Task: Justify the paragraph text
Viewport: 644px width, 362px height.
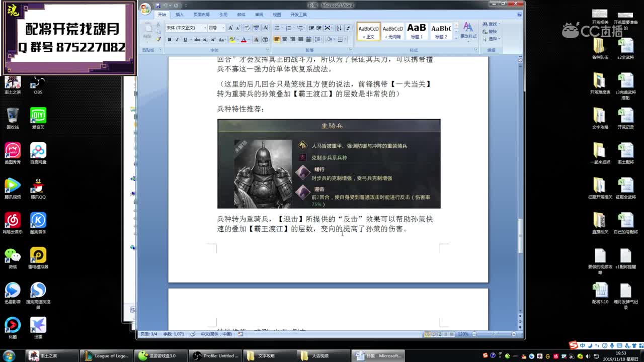Action: click(301, 39)
